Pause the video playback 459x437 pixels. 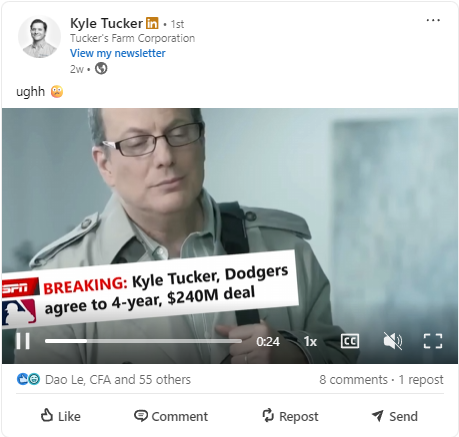click(23, 341)
